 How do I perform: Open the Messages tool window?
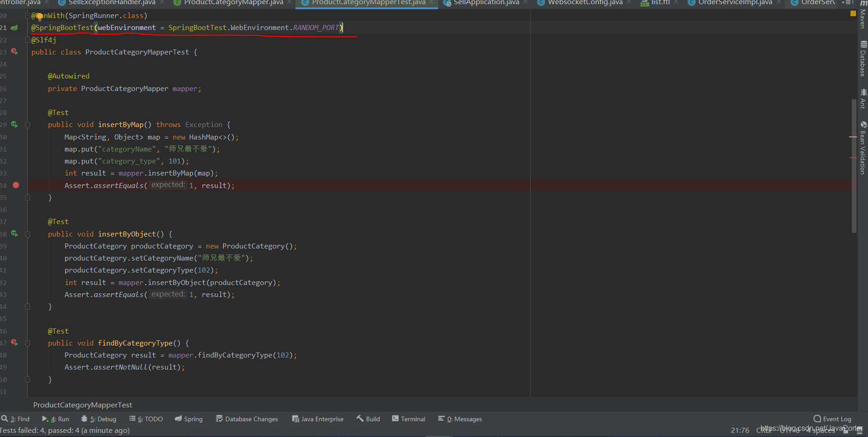point(460,419)
